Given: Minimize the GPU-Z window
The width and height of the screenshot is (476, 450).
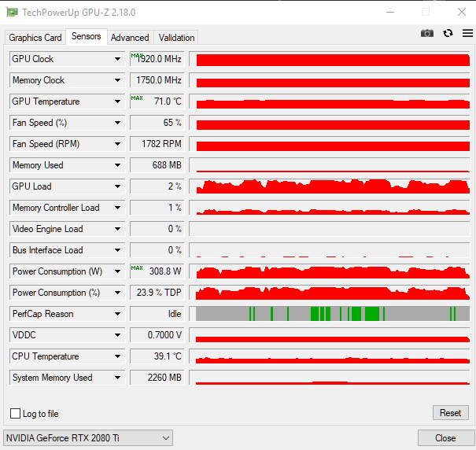Looking at the screenshot, I should click(390, 12).
